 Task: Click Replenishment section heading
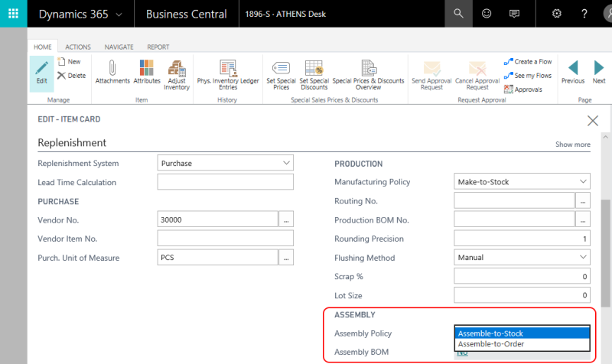click(72, 143)
